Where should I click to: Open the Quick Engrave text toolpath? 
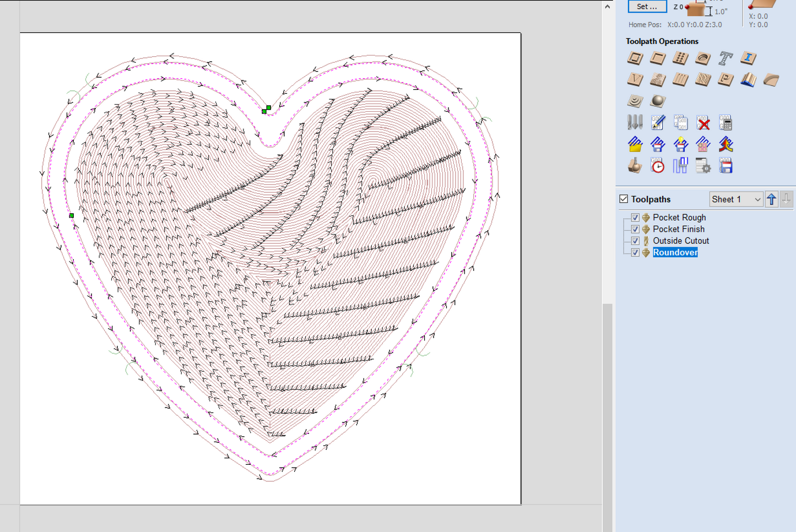(725, 58)
